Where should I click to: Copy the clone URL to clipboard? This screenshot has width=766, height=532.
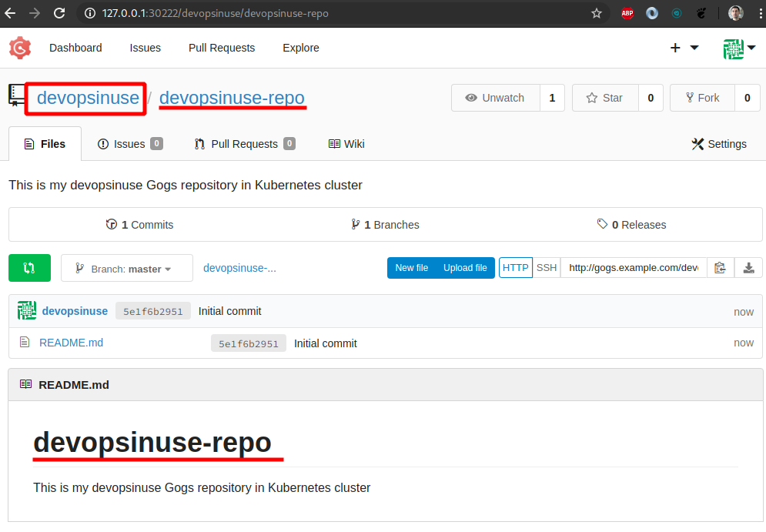(x=720, y=268)
